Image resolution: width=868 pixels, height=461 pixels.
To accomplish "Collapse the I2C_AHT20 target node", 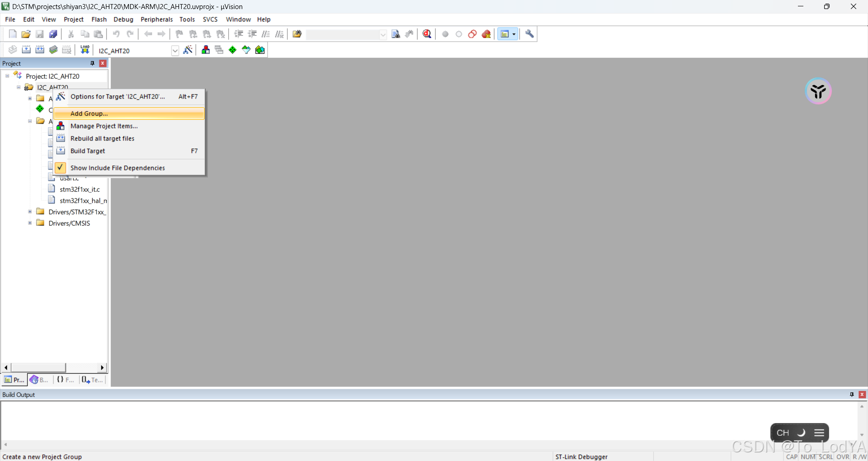I will [x=19, y=87].
